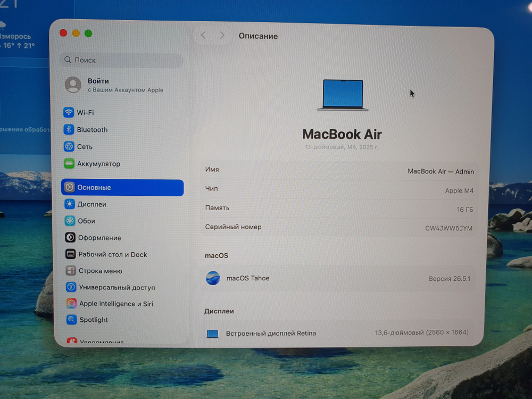Screen dimensions: 532x399
Task: Select the Строка меню icon
Action: (71, 270)
